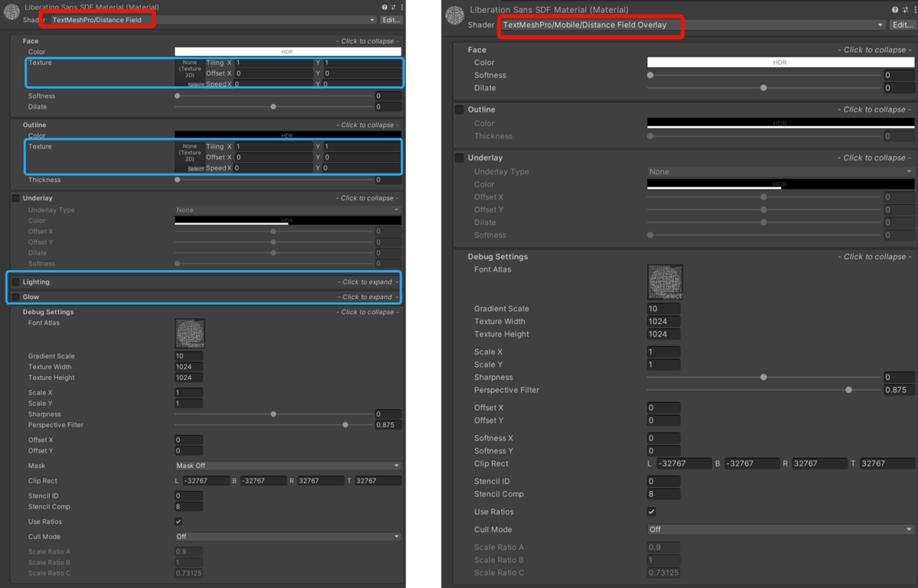Image resolution: width=918 pixels, height=588 pixels.
Task: Open Mask dropdown set to Mask Off
Action: (288, 466)
